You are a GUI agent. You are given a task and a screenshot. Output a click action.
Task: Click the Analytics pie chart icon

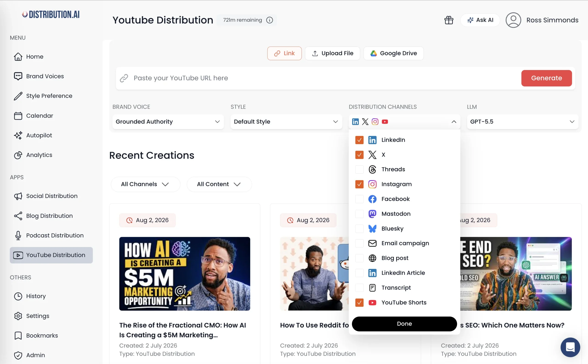coord(18,155)
